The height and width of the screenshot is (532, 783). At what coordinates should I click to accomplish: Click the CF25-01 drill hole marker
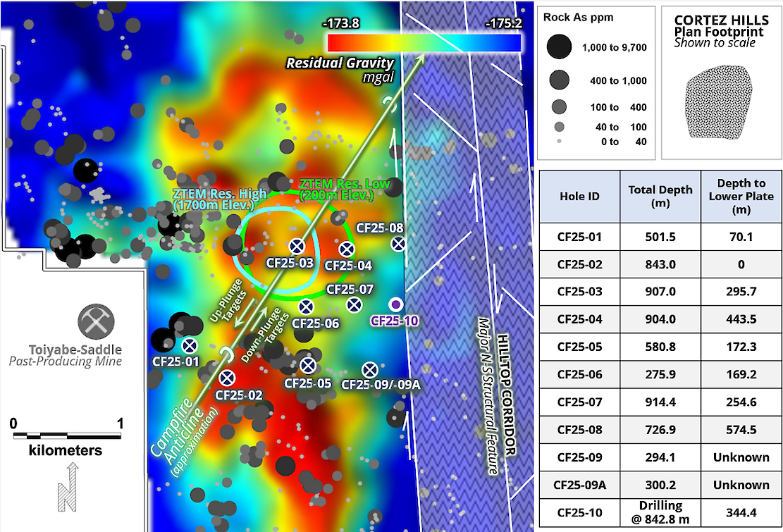(190, 345)
